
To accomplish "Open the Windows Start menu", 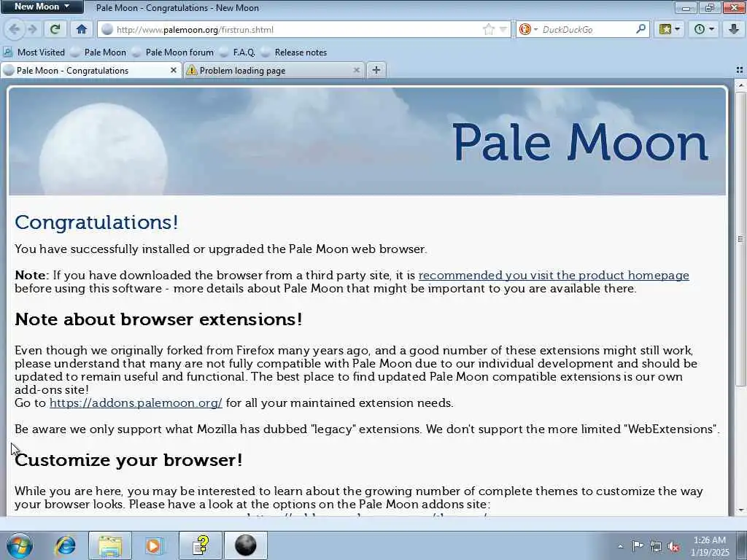I will (x=20, y=545).
